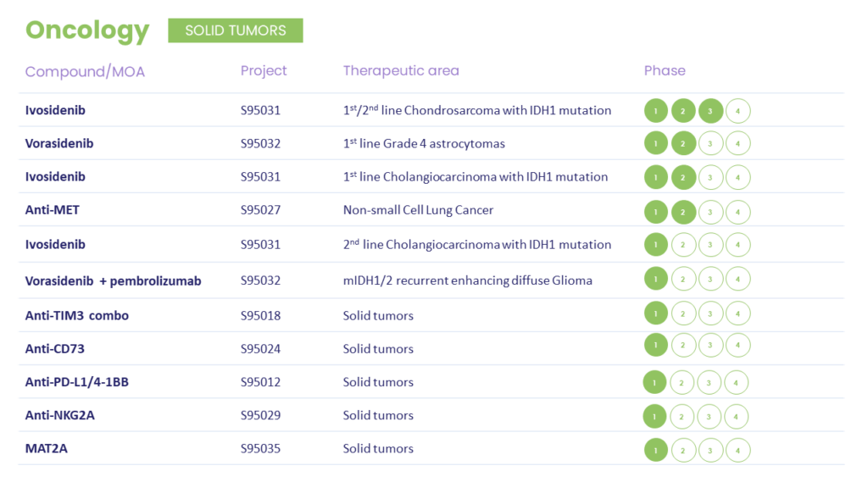Viewport: 868px width, 488px height.
Task: Select phase 3 circle for 2nd line Cholangiocarcinoma
Action: pos(711,245)
